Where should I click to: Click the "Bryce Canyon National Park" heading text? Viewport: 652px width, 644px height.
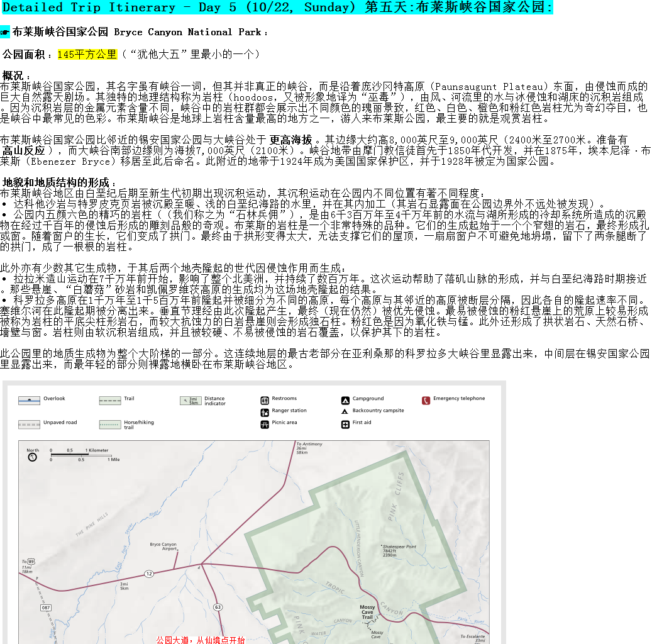tap(188, 32)
